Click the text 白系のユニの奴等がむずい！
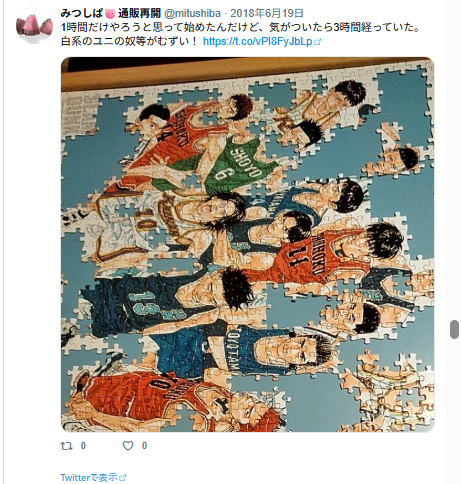Image resolution: width=461 pixels, height=484 pixels. pyautogui.click(x=130, y=42)
